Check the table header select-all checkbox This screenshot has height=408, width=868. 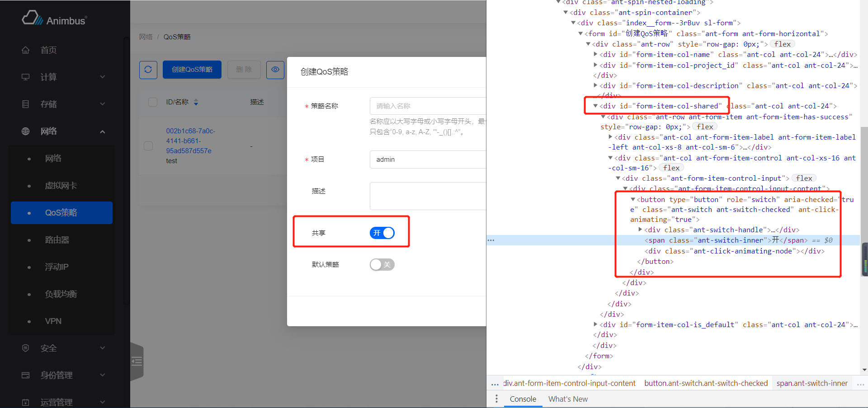[x=153, y=102]
